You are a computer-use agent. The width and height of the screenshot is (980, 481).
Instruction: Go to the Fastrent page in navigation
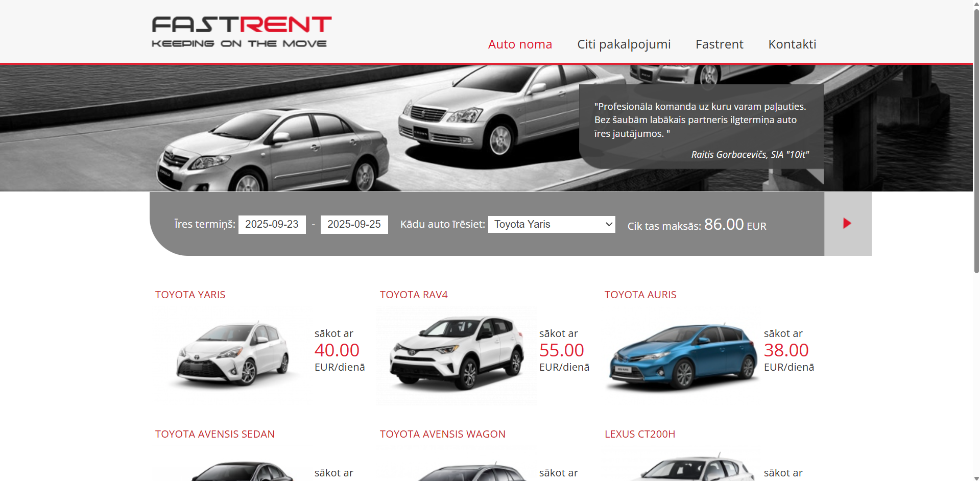coord(719,44)
